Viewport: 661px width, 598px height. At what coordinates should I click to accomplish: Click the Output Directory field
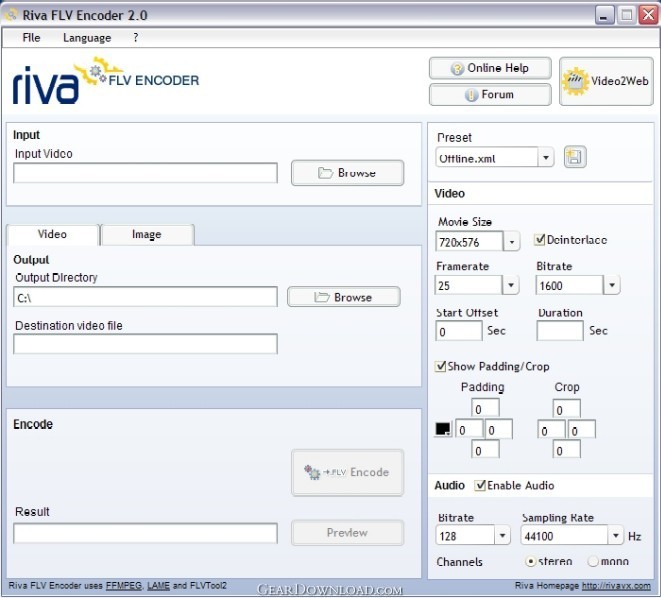145,297
